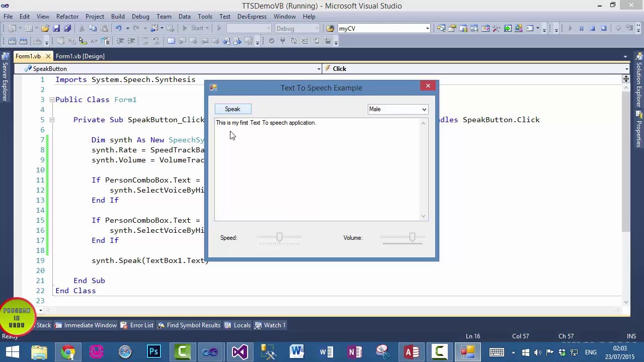Click the Pause (Break All) debug icon
644x362 pixels.
click(581, 28)
